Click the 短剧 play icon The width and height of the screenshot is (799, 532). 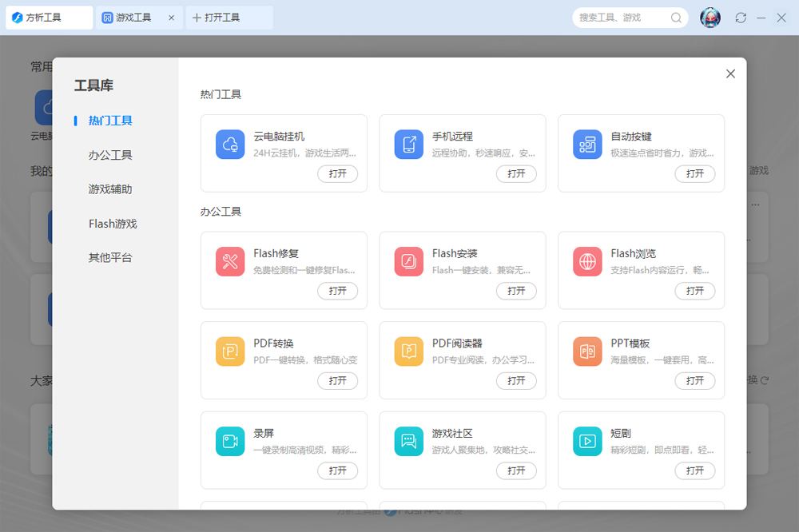click(x=587, y=442)
